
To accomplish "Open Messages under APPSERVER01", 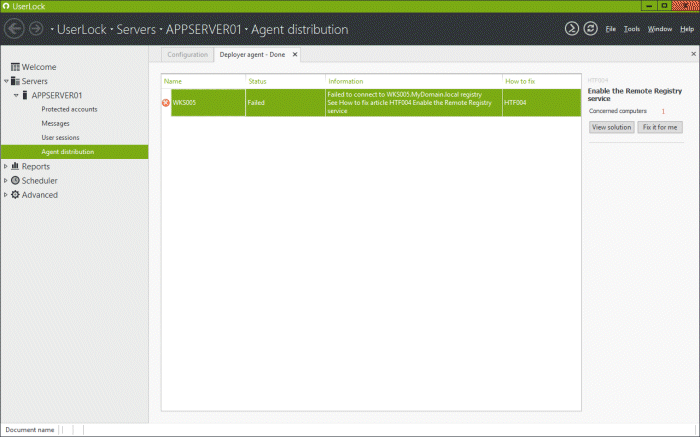I will pyautogui.click(x=55, y=124).
